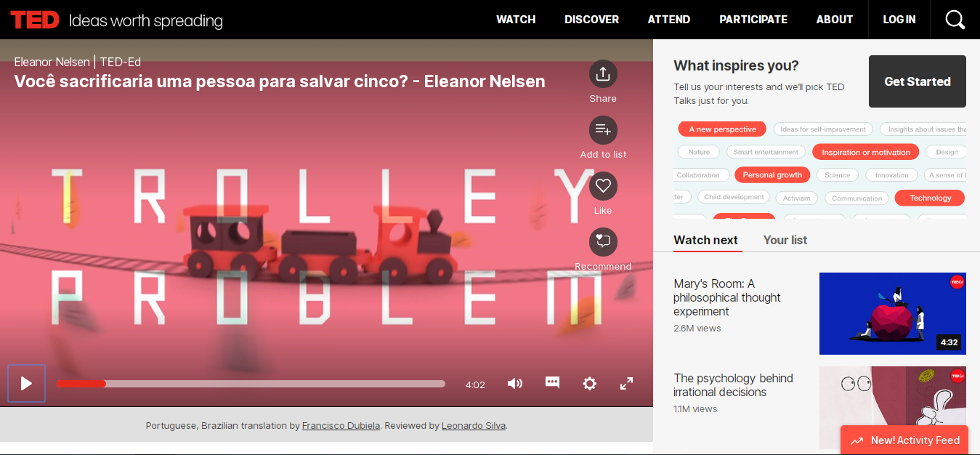The width and height of the screenshot is (980, 455).
Task: Select 'Child development' interest tag
Action: (x=734, y=197)
